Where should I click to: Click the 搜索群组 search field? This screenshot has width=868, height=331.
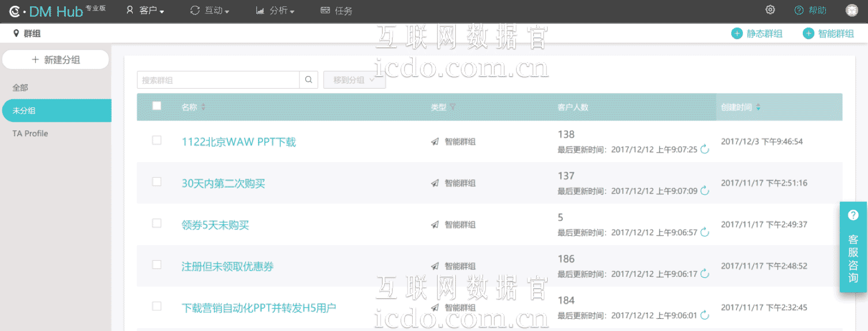tap(218, 80)
